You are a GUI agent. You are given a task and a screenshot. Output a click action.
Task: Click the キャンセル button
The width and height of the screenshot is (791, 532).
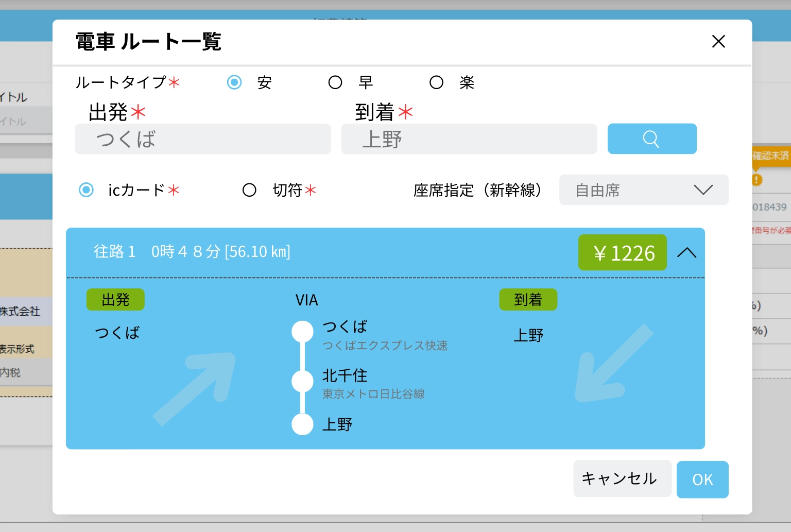(x=622, y=478)
